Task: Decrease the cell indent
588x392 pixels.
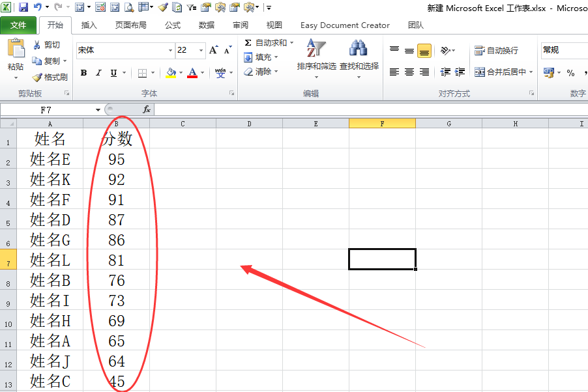Action: (x=445, y=72)
